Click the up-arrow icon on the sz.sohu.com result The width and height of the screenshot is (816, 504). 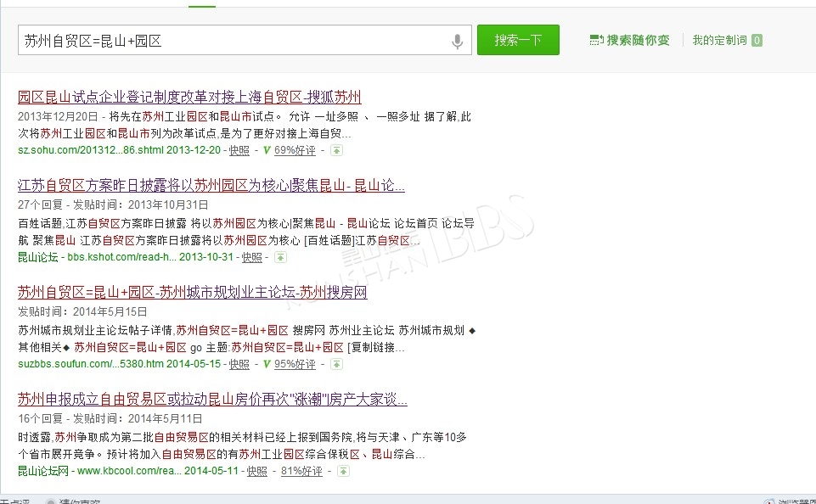[337, 150]
